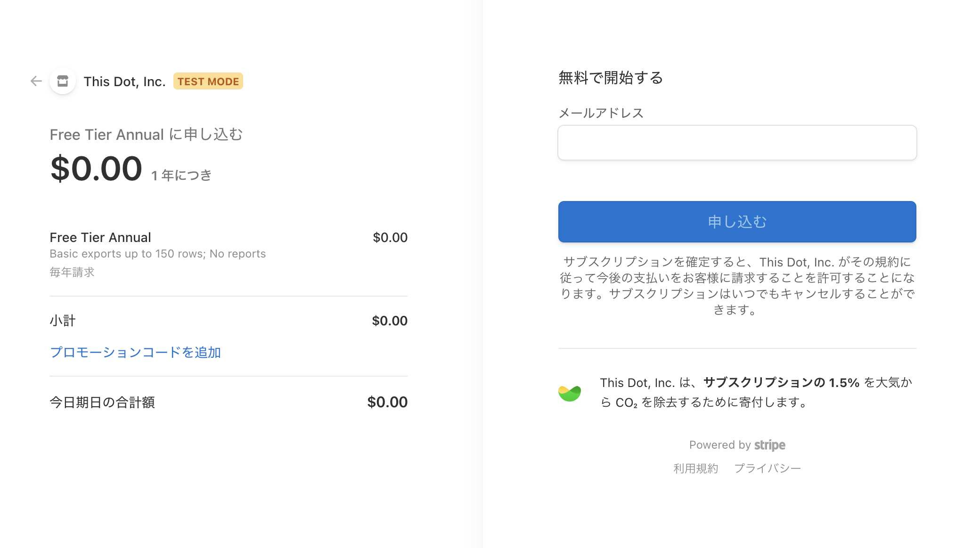Click the CO₂ removal contribution text
The width and height of the screenshot is (980, 548).
[x=756, y=393]
